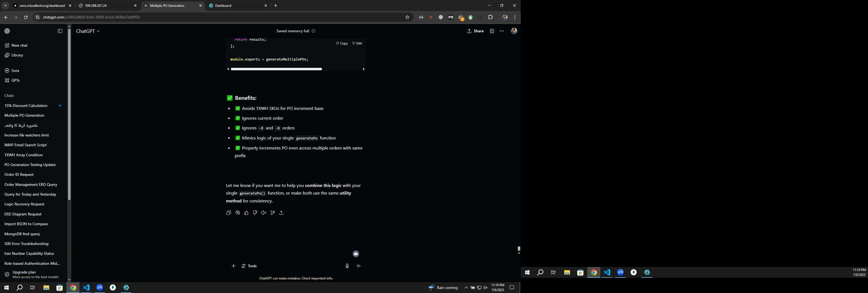
Task: Click the code block's right scroll arrow
Action: [363, 69]
